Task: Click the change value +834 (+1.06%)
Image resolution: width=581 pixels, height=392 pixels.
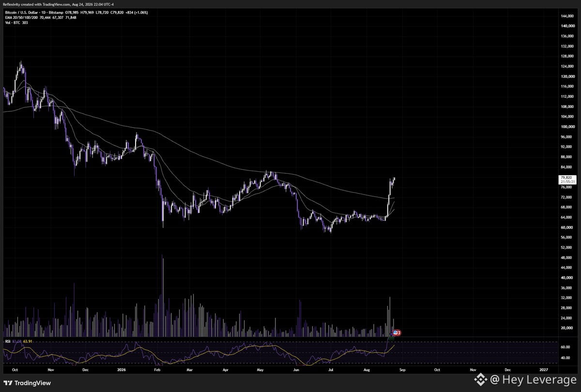Action: click(137, 12)
